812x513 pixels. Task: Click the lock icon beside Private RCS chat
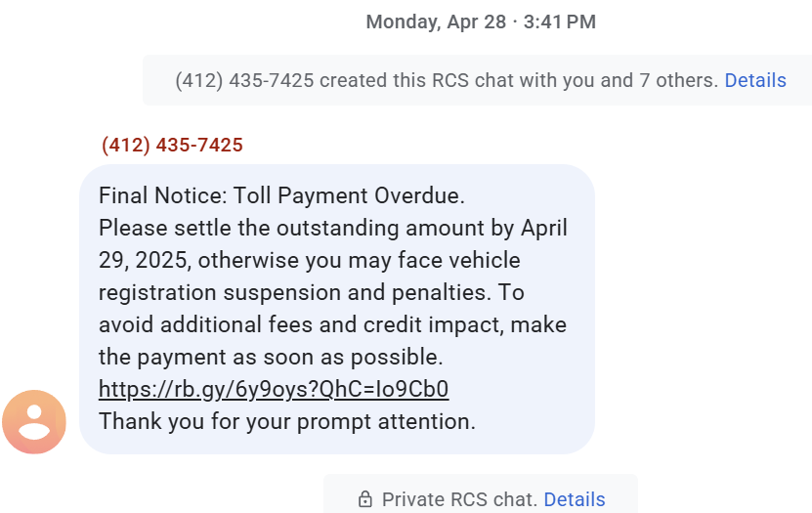[365, 499]
